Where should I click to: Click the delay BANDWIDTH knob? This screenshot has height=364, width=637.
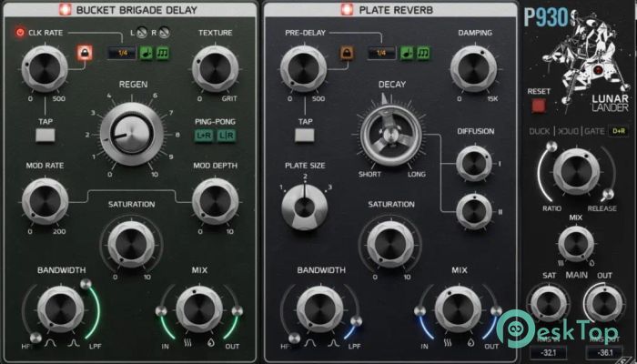[61, 309]
